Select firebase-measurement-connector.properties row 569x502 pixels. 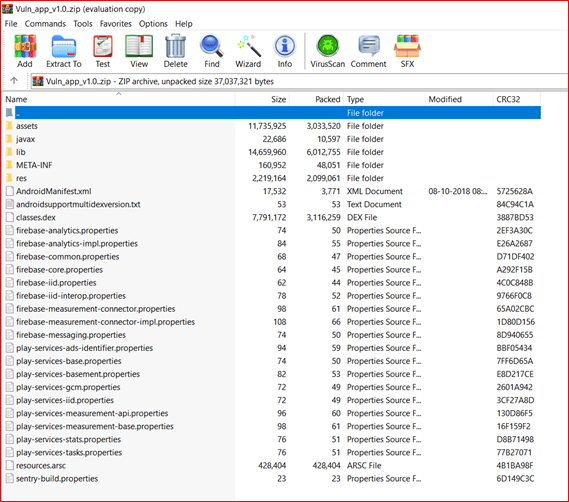click(272, 309)
